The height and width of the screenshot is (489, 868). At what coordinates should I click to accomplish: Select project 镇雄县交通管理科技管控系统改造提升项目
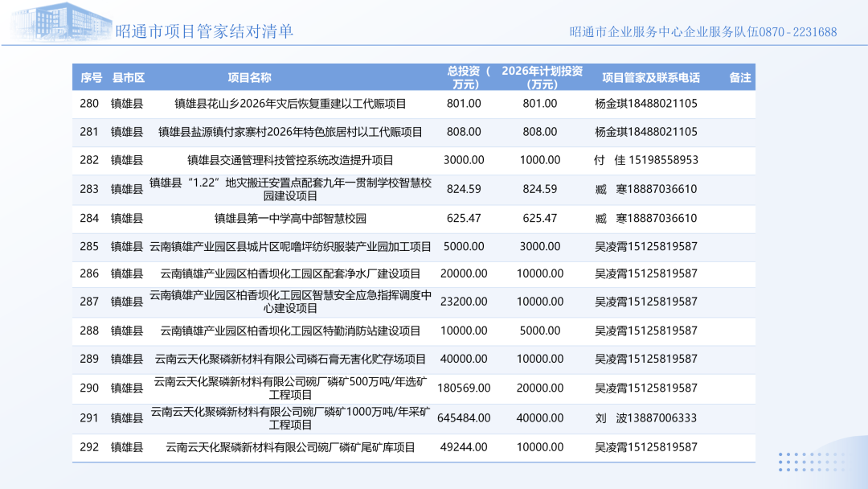pyautogui.click(x=290, y=160)
